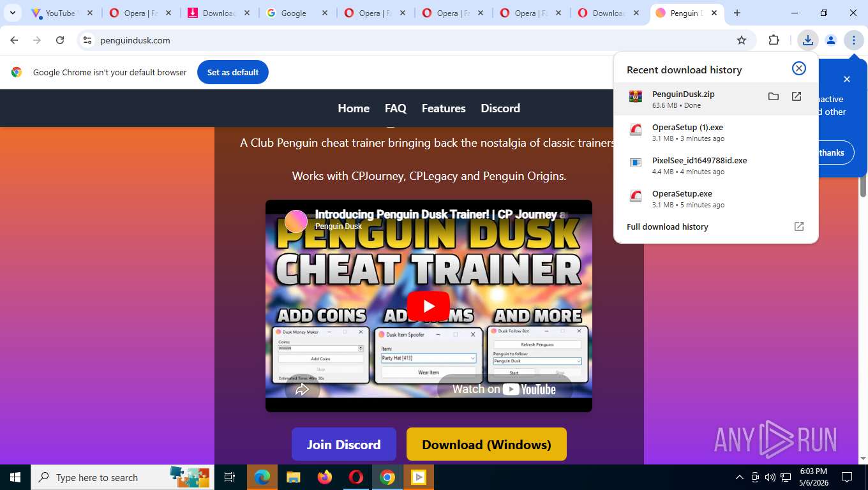Viewport: 868px width, 490px height.
Task: Open the Home nav link
Action: click(x=354, y=108)
